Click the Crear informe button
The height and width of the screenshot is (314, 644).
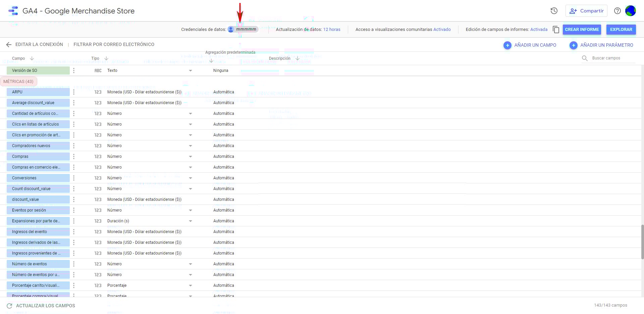(582, 30)
